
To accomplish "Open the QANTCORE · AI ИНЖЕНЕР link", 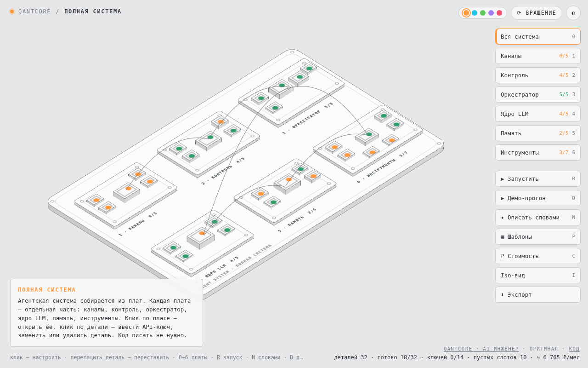I will (x=481, y=349).
